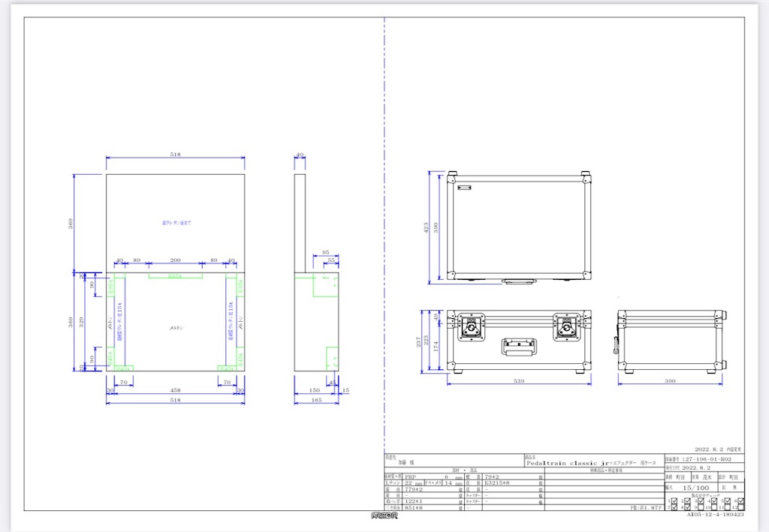Check the empty box number 12
The height and width of the screenshot is (532, 769).
[x=741, y=507]
